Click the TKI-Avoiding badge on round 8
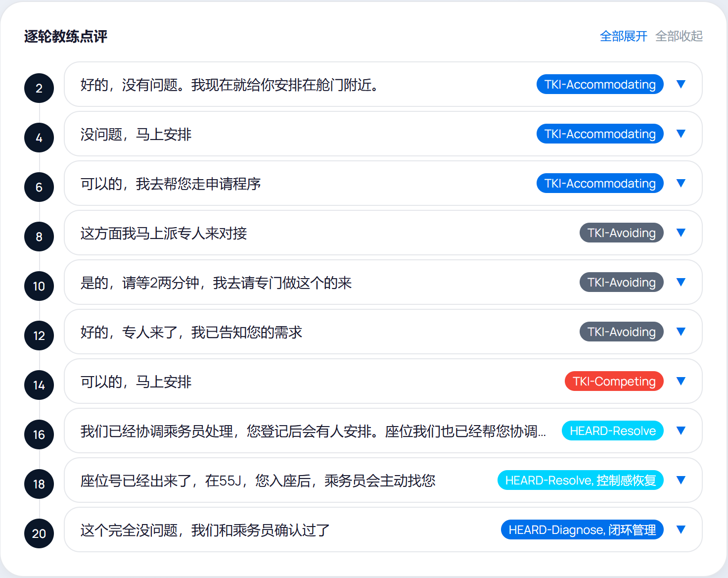Viewport: 728px width, 578px height. click(621, 233)
